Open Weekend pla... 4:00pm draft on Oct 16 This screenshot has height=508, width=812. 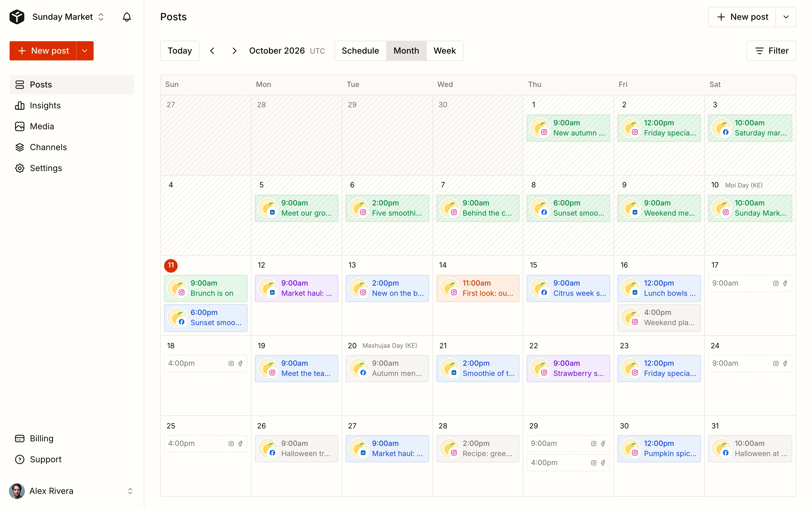click(x=659, y=318)
